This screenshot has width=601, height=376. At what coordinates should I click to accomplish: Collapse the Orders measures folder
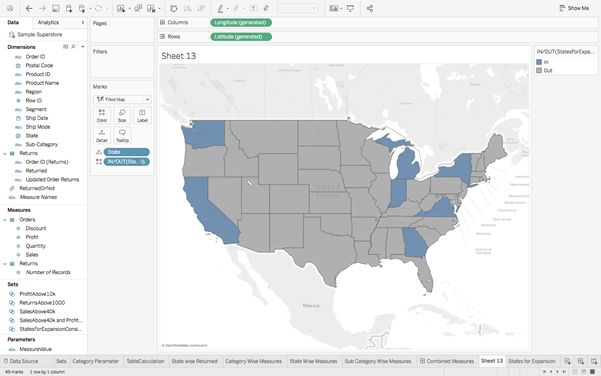[x=5, y=220]
